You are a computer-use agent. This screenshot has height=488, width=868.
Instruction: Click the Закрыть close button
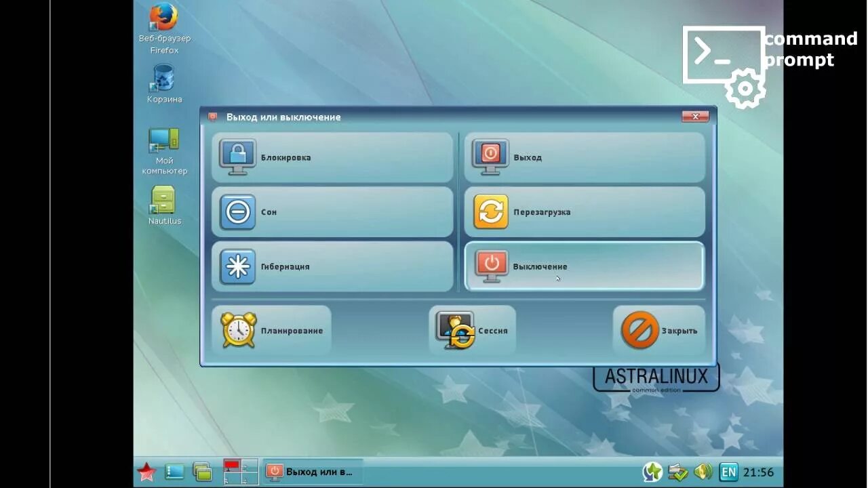[x=659, y=330]
